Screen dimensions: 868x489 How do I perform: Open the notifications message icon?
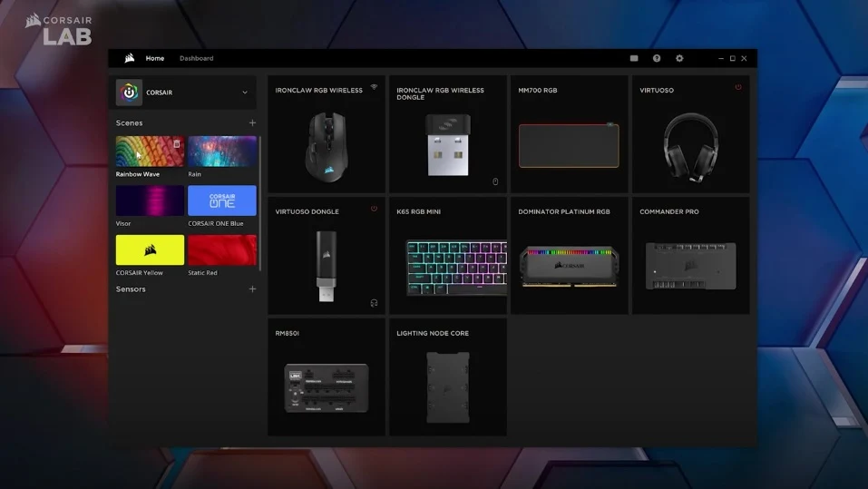point(634,58)
